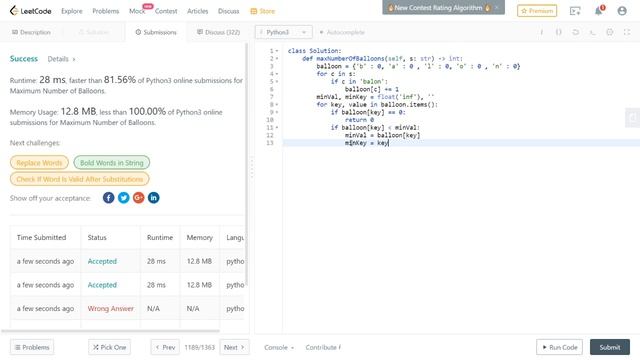Share acceptance on Google Plus
This screenshot has width=640, height=360.
[x=138, y=198]
